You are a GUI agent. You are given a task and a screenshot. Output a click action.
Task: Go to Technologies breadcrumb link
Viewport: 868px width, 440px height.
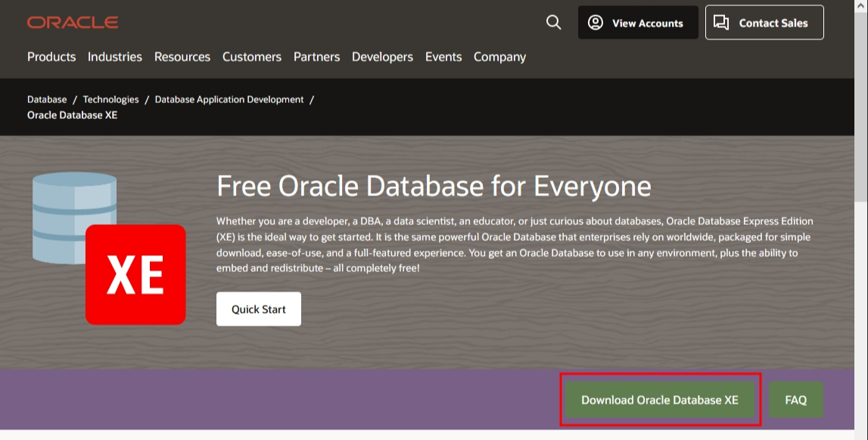[x=110, y=99]
